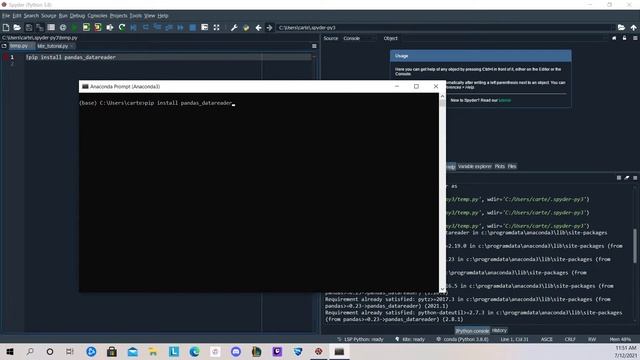640x360 pixels.
Task: Click the PYTHONPATH manager icon
Action: [246, 27]
